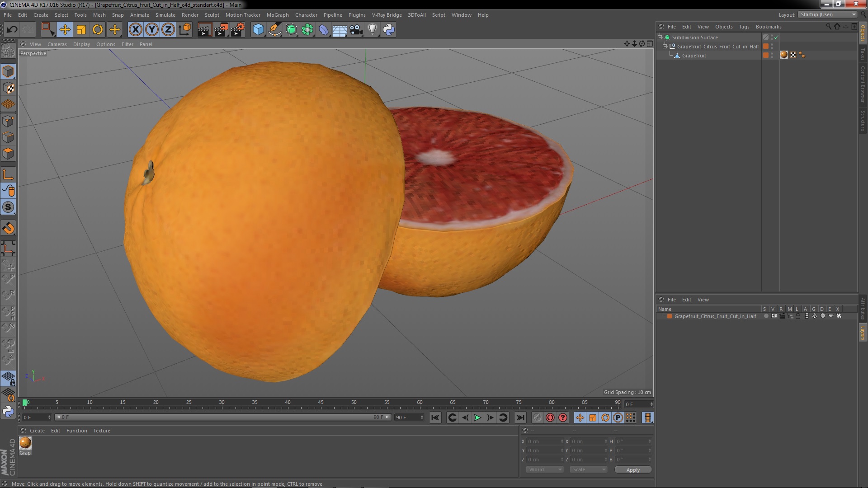Switch to Edges mode
The width and height of the screenshot is (868, 488).
8,137
